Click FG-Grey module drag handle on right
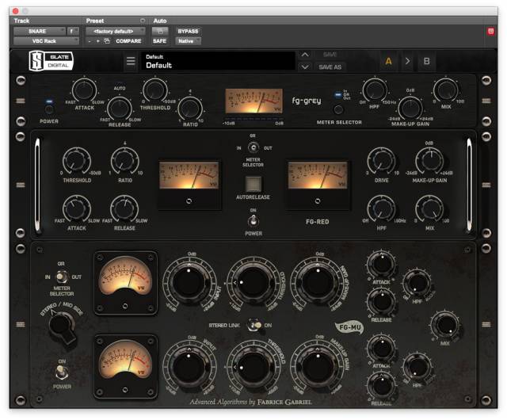Screen dimensions: 507x420 pos(486,101)
